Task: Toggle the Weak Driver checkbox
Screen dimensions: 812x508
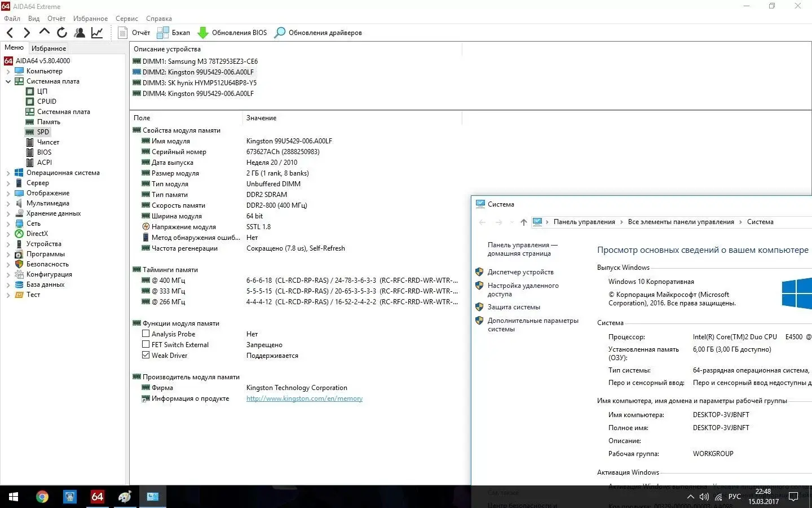Action: (x=145, y=355)
